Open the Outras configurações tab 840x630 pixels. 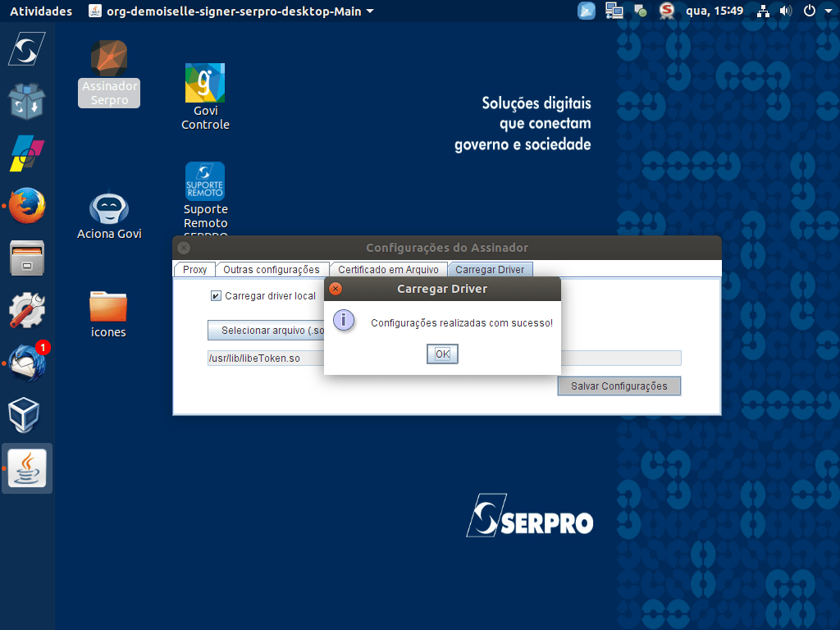(x=271, y=269)
